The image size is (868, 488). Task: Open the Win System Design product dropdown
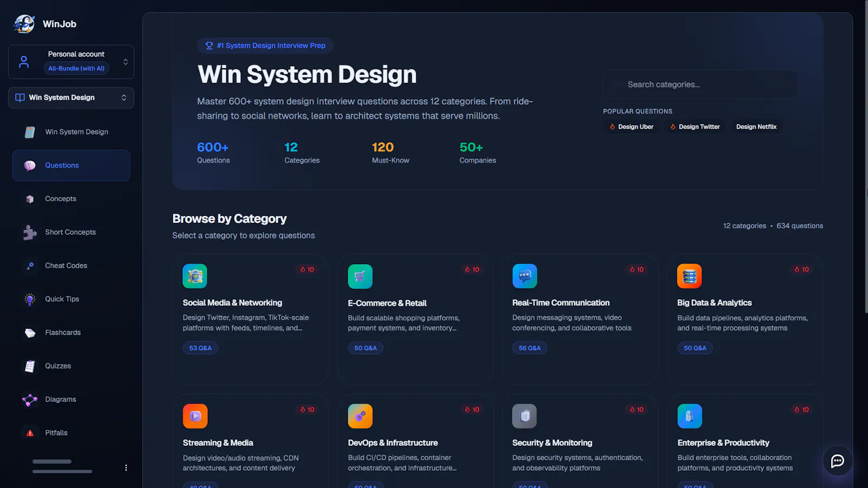coord(71,98)
